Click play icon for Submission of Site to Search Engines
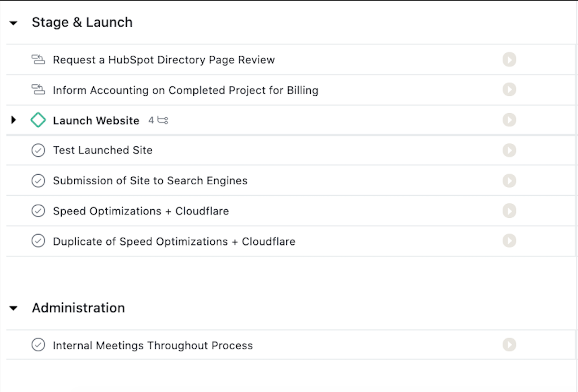578x392 pixels. (x=509, y=180)
